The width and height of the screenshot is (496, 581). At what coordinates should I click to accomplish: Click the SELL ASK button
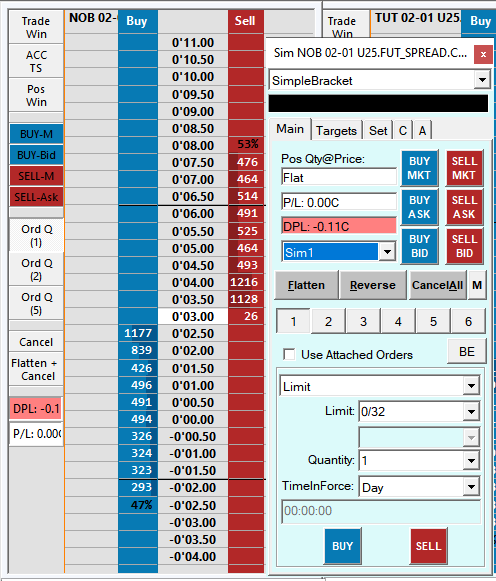[x=464, y=207]
